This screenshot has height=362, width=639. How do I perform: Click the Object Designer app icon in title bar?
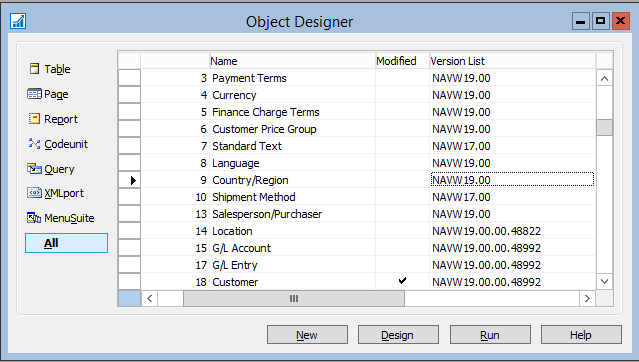(18, 21)
